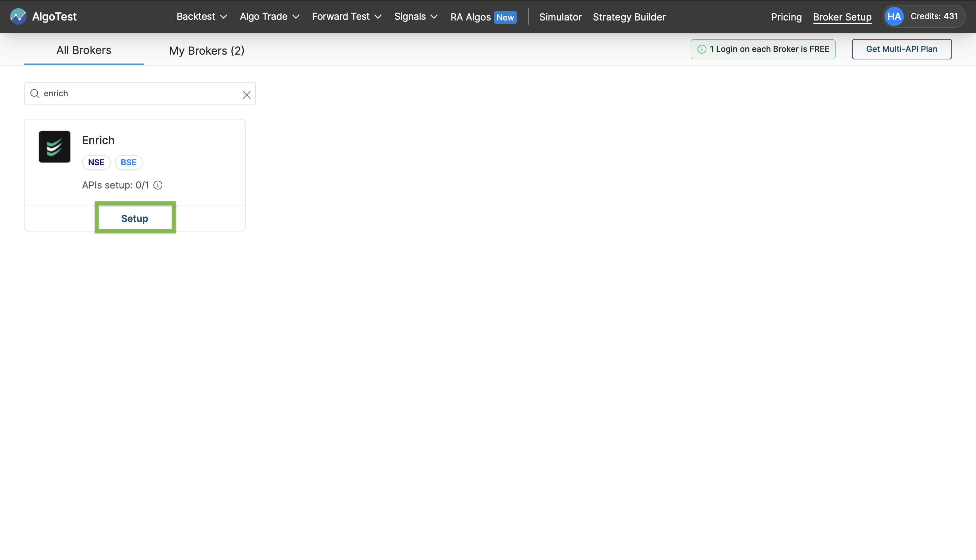The width and height of the screenshot is (976, 560).
Task: Click the AlgoTest logo icon
Action: point(18,16)
